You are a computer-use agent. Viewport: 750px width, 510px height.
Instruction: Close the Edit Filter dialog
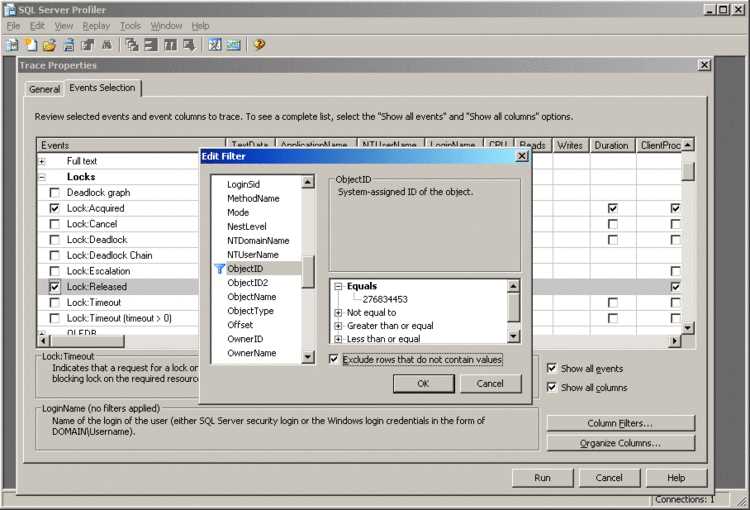pos(522,156)
